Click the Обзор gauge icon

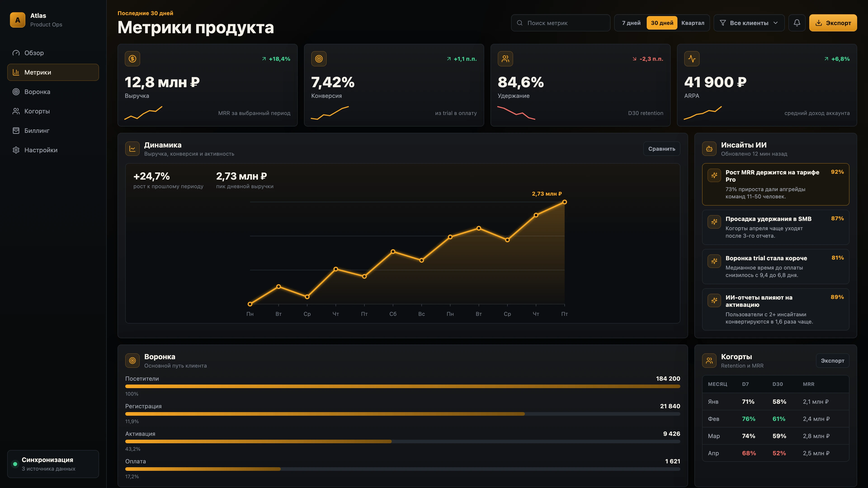[x=16, y=53]
